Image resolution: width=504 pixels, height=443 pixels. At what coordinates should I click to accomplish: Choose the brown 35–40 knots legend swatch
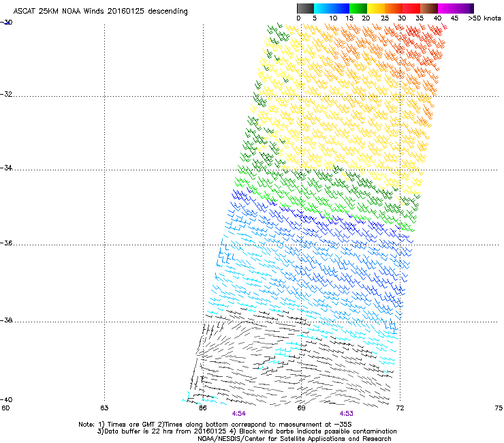(429, 8)
